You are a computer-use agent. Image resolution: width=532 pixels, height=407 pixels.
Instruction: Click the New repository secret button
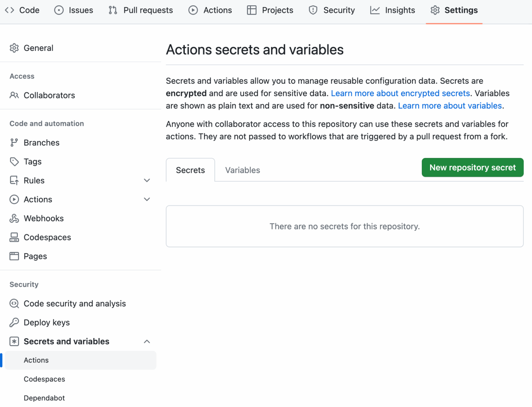[x=472, y=167]
